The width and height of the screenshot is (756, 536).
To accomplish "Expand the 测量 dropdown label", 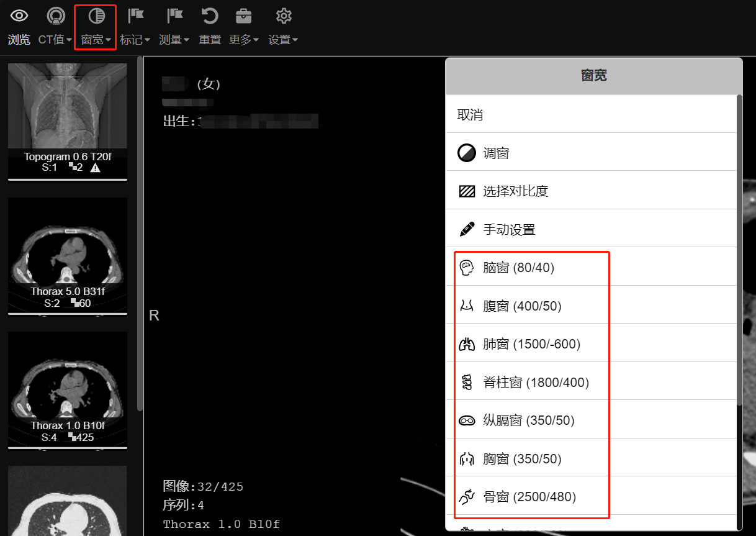I will click(x=174, y=40).
